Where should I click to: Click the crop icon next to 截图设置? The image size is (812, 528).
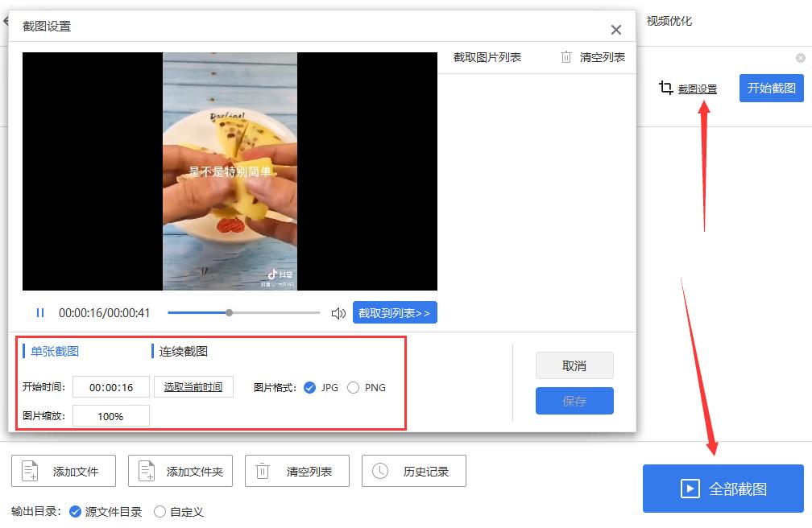click(x=665, y=88)
